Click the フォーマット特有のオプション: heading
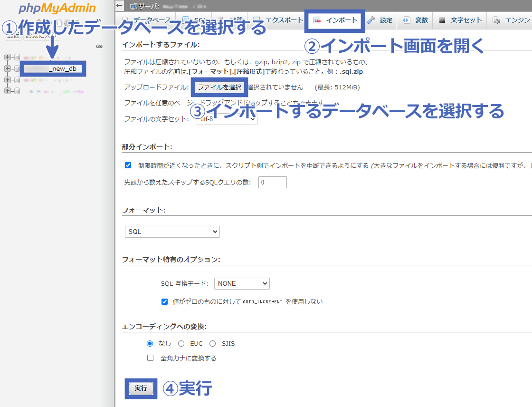The image size is (532, 407). click(x=171, y=260)
